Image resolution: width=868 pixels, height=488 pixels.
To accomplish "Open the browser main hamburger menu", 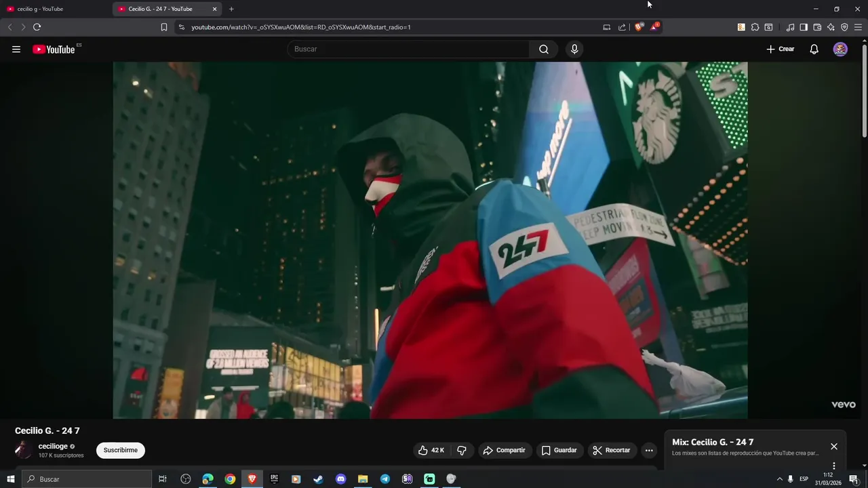I will coord(859,27).
